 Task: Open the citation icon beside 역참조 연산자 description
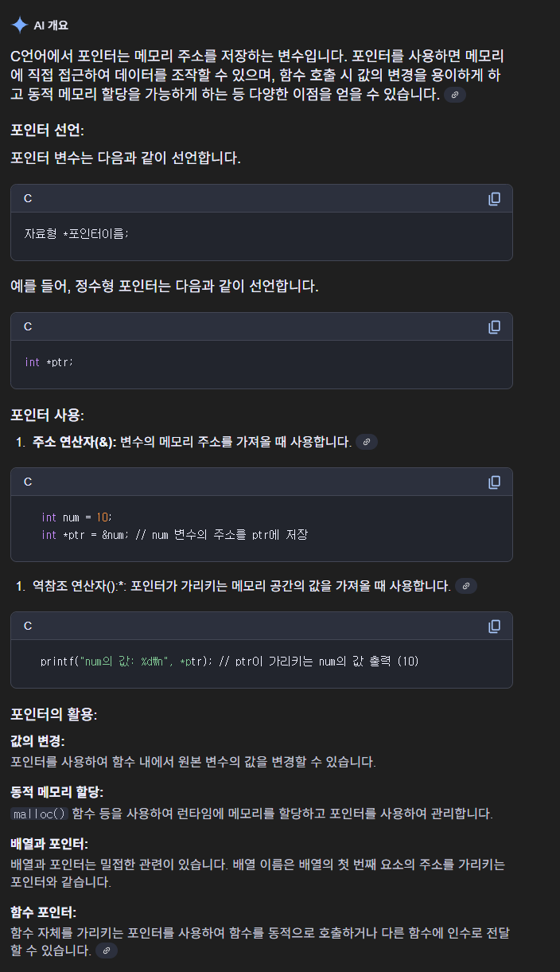466,586
